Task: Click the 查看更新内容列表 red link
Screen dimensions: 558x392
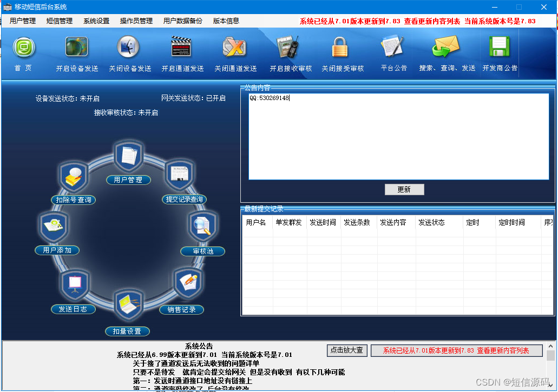Action: pyautogui.click(x=433, y=21)
